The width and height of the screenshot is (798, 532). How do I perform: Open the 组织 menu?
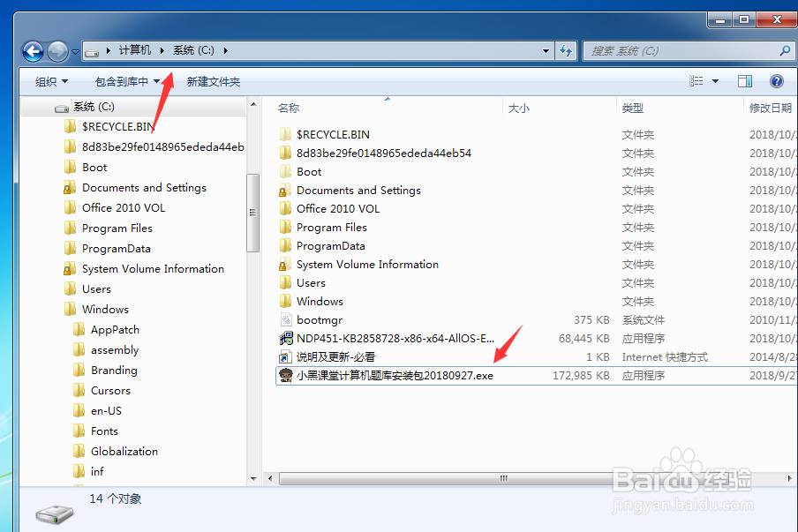[x=51, y=81]
